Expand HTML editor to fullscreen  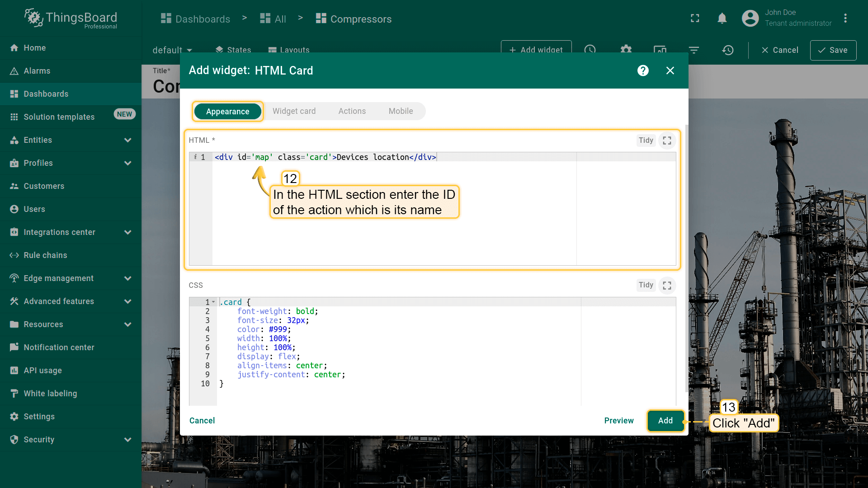(667, 141)
